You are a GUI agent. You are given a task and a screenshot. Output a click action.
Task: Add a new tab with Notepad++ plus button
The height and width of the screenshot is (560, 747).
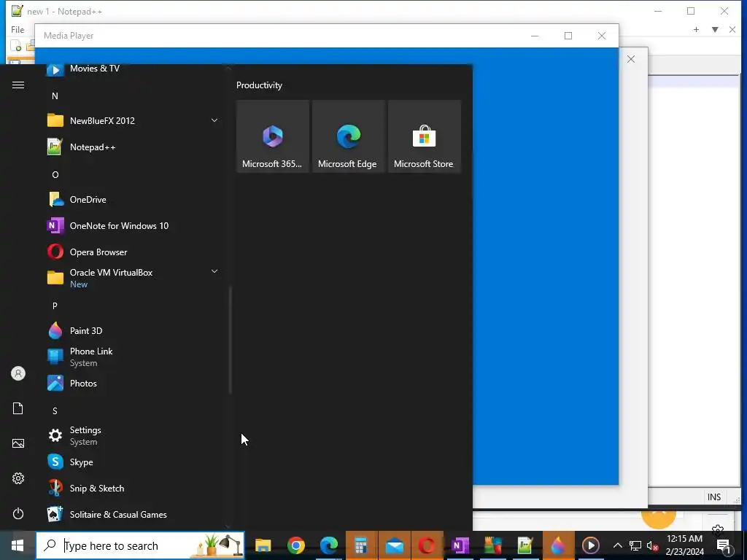[x=696, y=29]
